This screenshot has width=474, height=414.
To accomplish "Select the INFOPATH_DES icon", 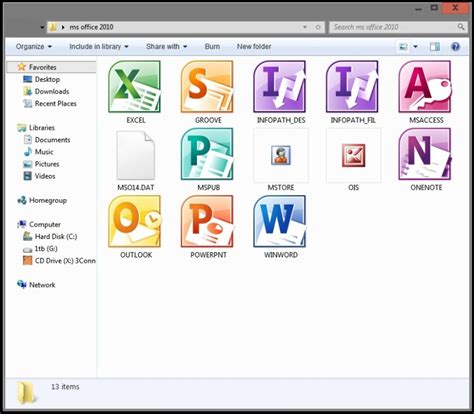I will (x=280, y=87).
